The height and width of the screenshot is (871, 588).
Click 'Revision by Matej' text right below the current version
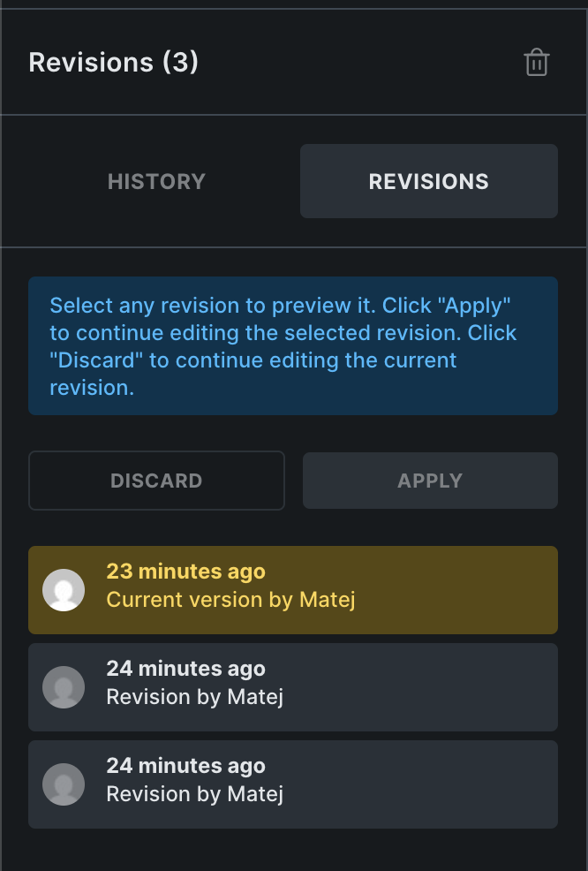point(194,697)
